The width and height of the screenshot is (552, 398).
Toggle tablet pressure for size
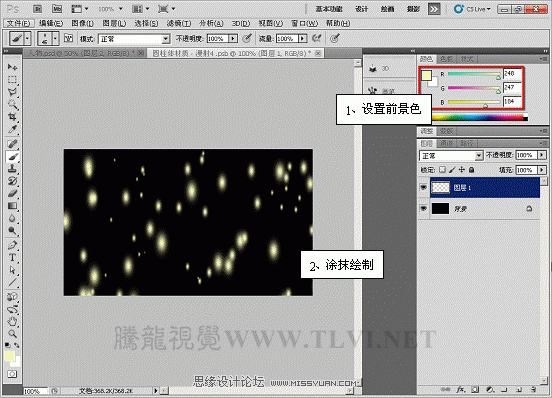click(334, 38)
